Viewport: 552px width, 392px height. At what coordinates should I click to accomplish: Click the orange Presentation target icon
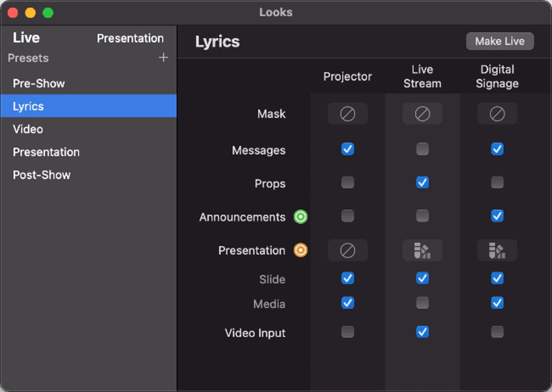pos(301,250)
